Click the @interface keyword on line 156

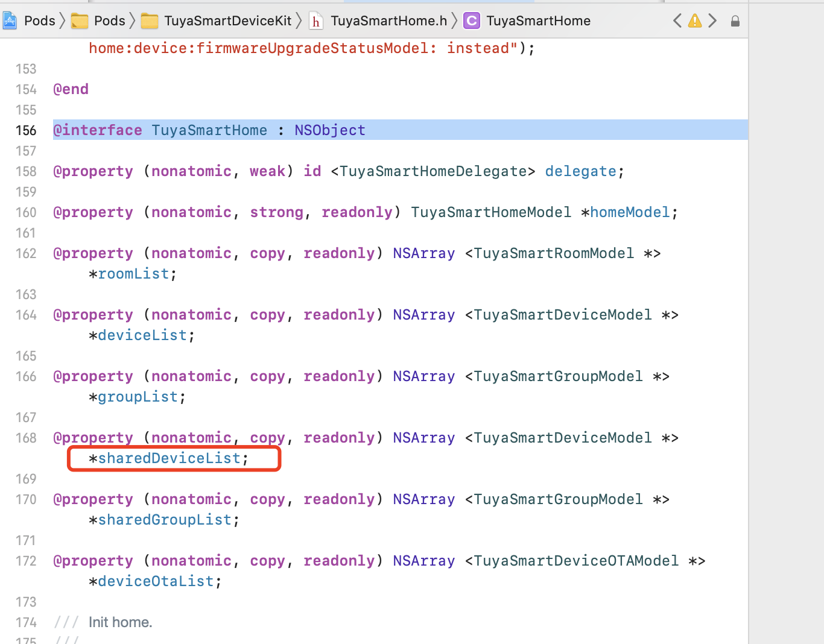click(98, 130)
